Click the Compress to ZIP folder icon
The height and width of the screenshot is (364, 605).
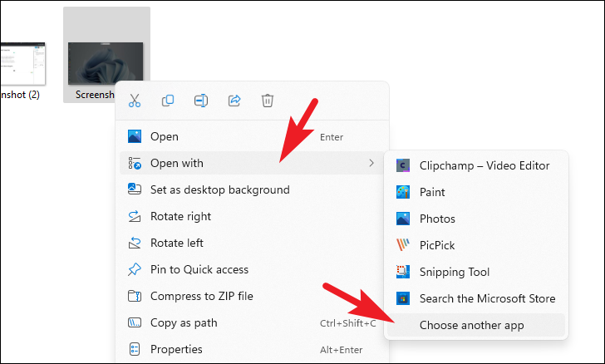[x=135, y=296]
